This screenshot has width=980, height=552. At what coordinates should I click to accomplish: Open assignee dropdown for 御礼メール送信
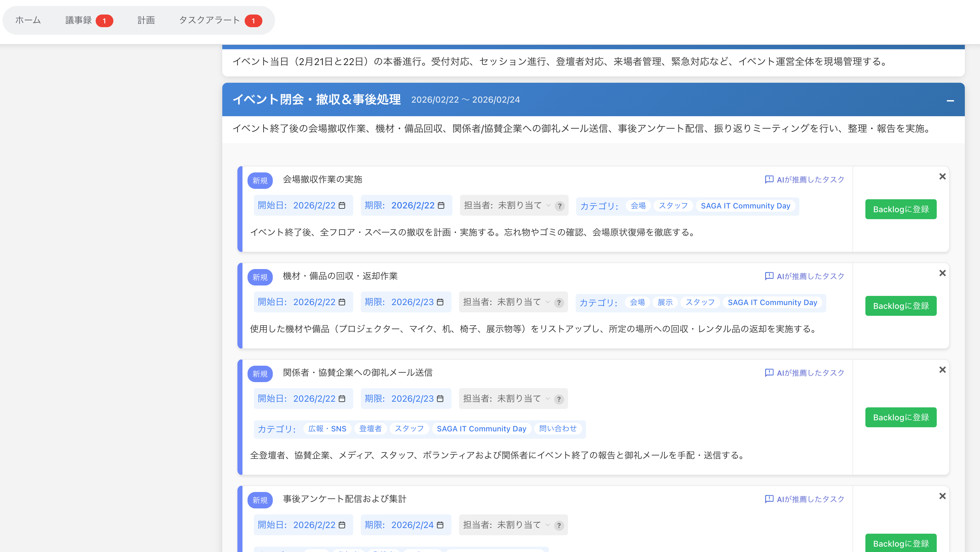(x=523, y=399)
